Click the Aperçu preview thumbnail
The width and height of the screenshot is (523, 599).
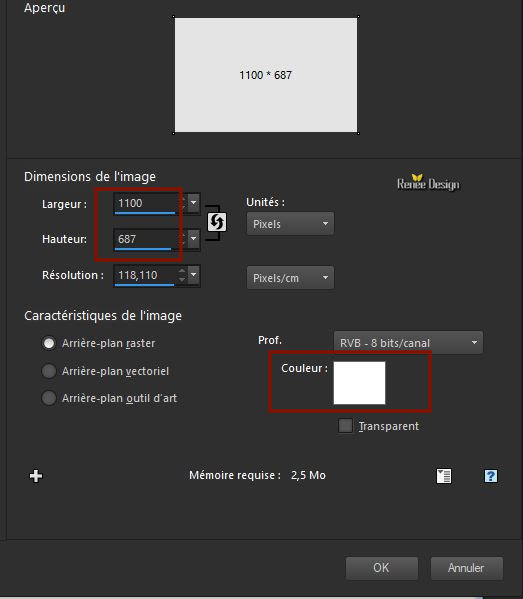(x=266, y=75)
